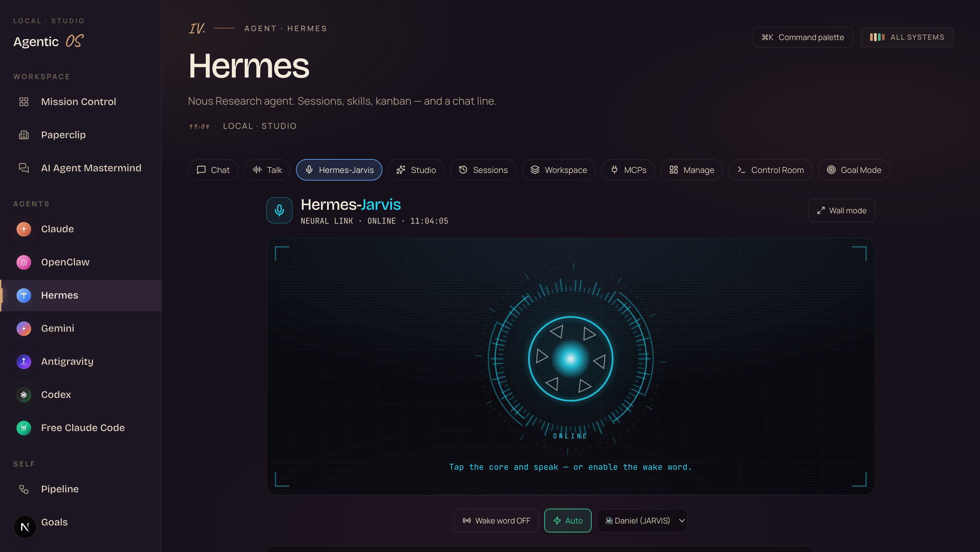Select the Antigravity purple avatar
The image size is (980, 552).
tap(24, 361)
